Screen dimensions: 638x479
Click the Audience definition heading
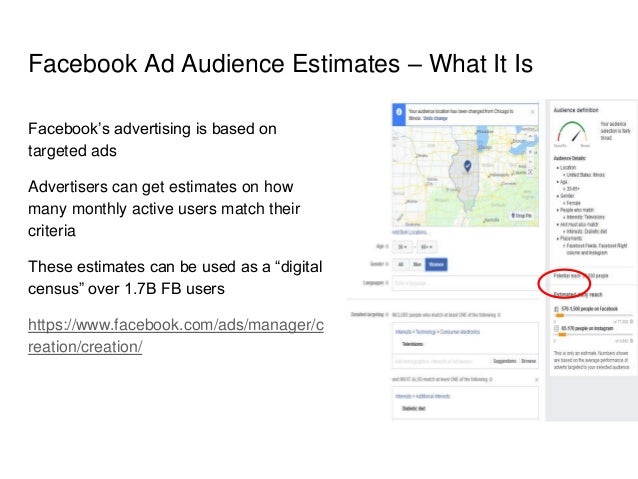pos(576,110)
